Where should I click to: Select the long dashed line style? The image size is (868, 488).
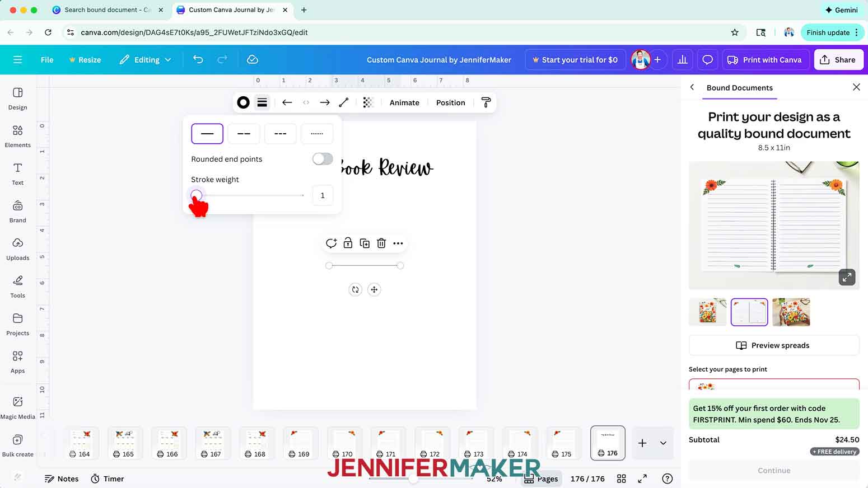click(x=244, y=134)
